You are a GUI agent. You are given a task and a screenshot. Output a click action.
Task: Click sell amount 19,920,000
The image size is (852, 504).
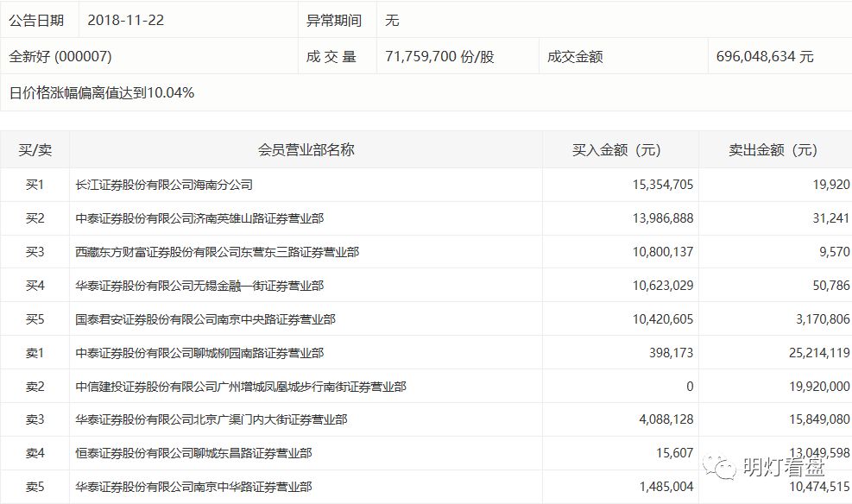point(819,387)
